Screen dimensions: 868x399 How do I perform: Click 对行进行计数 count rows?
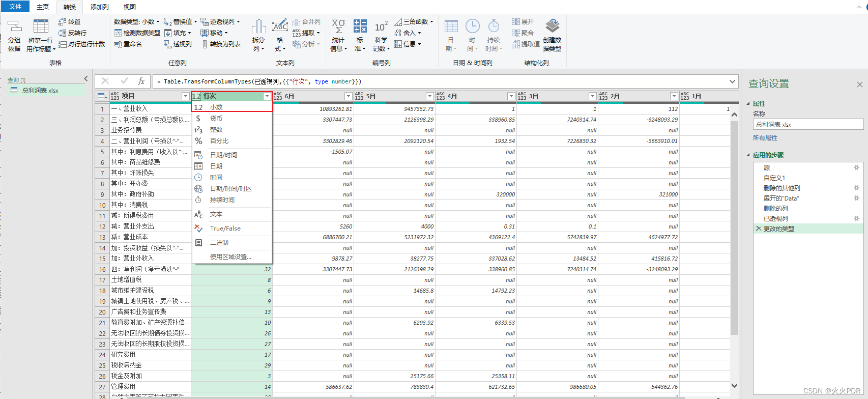coord(82,44)
